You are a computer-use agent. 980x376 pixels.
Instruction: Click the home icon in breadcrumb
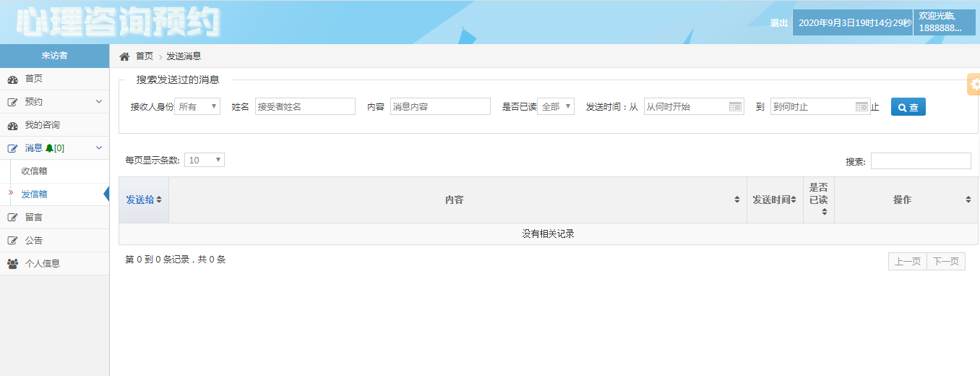coord(124,56)
